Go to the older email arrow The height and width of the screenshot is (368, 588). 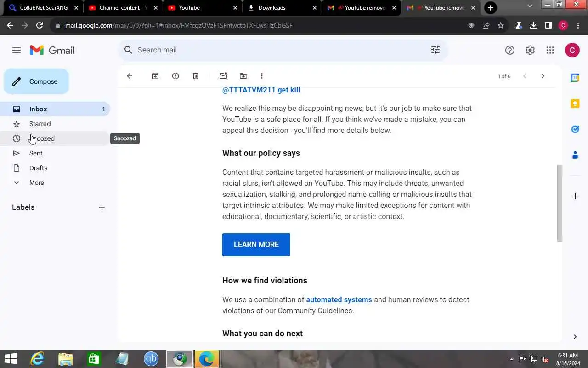point(543,76)
